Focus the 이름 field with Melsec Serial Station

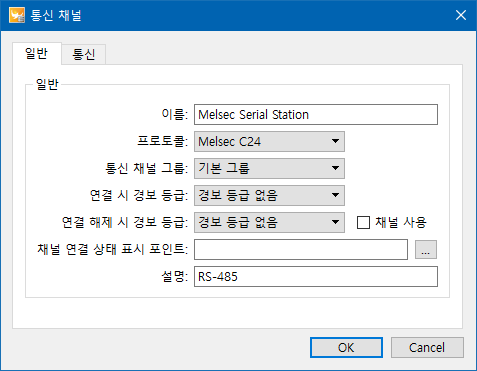[x=316, y=115]
